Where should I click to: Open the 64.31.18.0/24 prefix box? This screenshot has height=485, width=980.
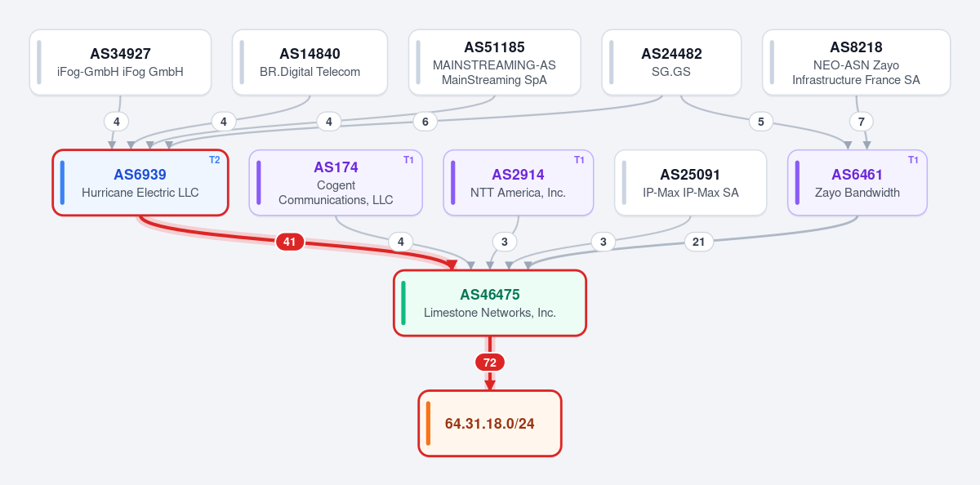pyautogui.click(x=490, y=424)
